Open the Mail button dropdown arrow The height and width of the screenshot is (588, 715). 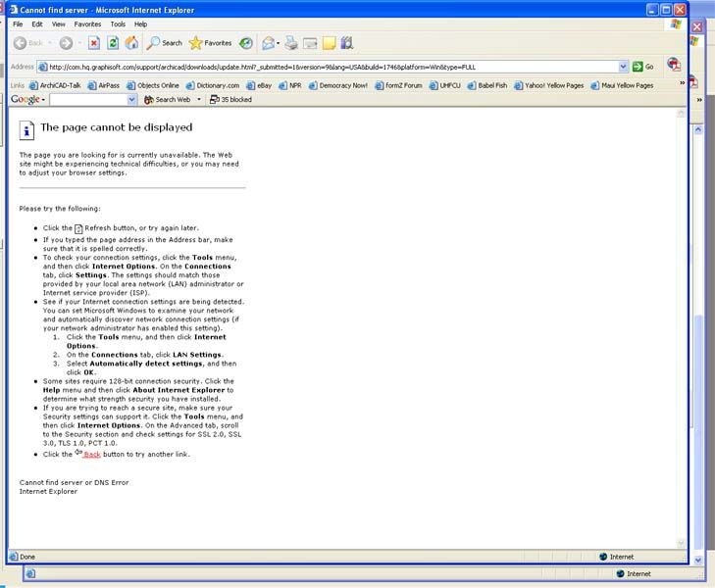(279, 43)
